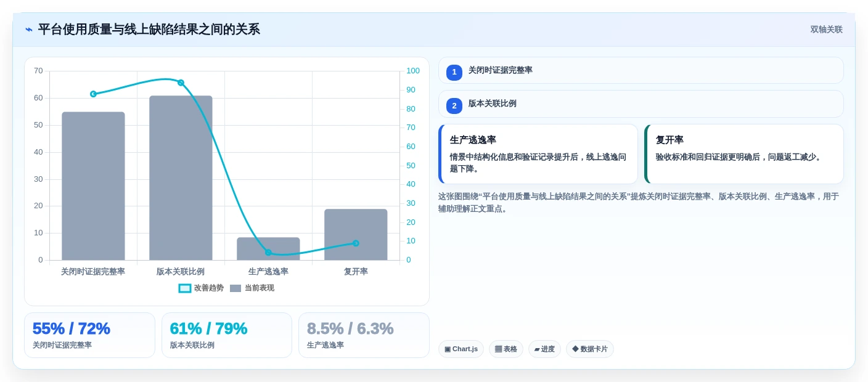Click trend line point at 复开率
This screenshot has height=382, width=868.
[x=356, y=243]
